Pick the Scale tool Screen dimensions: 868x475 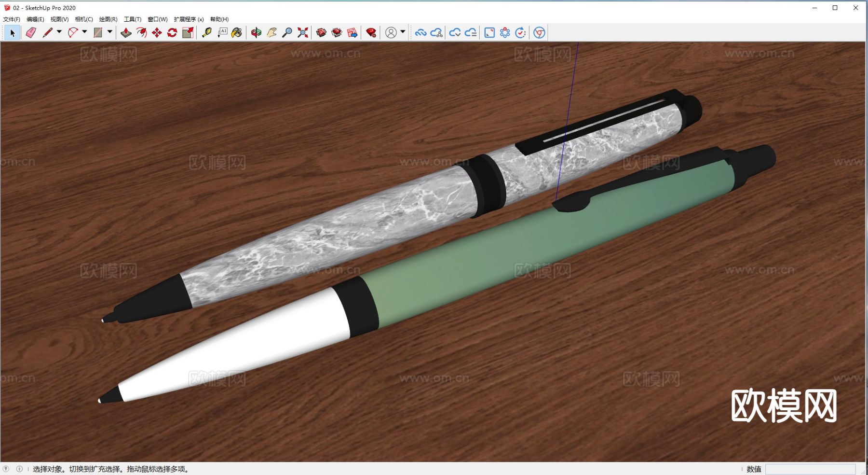point(188,33)
